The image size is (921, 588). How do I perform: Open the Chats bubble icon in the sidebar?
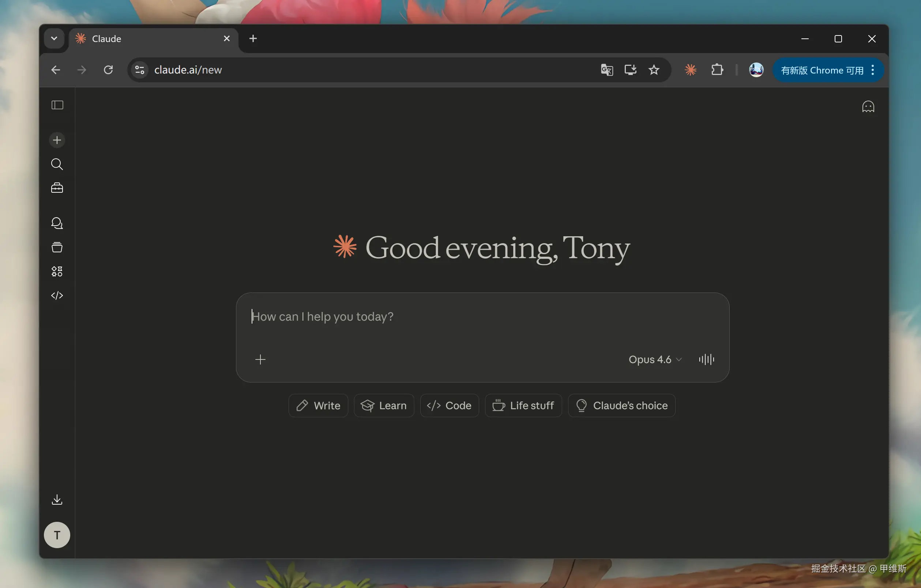tap(57, 223)
